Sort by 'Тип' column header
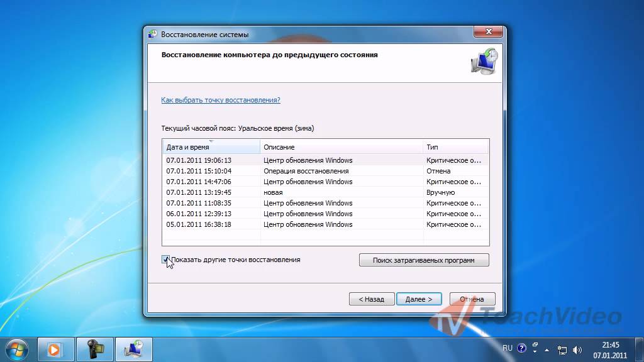The width and height of the screenshot is (644, 362). pyautogui.click(x=455, y=147)
